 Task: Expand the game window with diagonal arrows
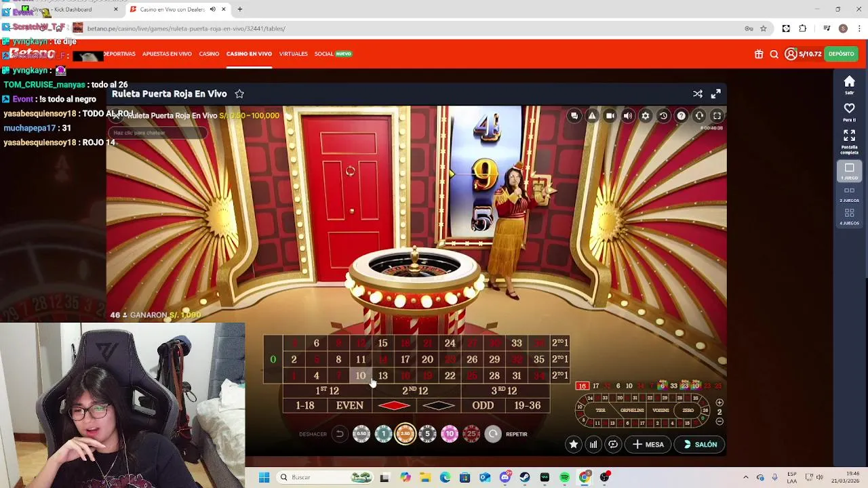point(715,94)
